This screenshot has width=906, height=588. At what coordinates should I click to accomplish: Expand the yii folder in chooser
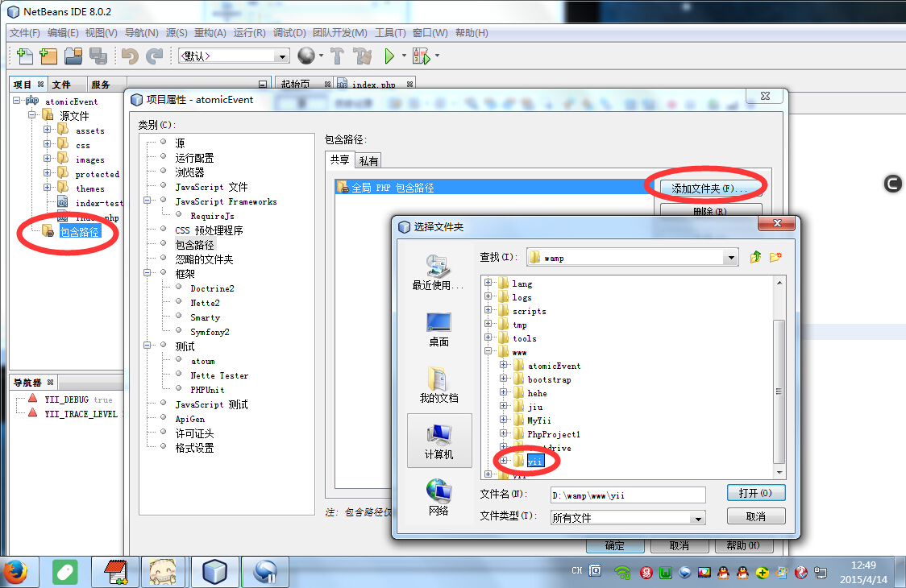click(x=503, y=461)
